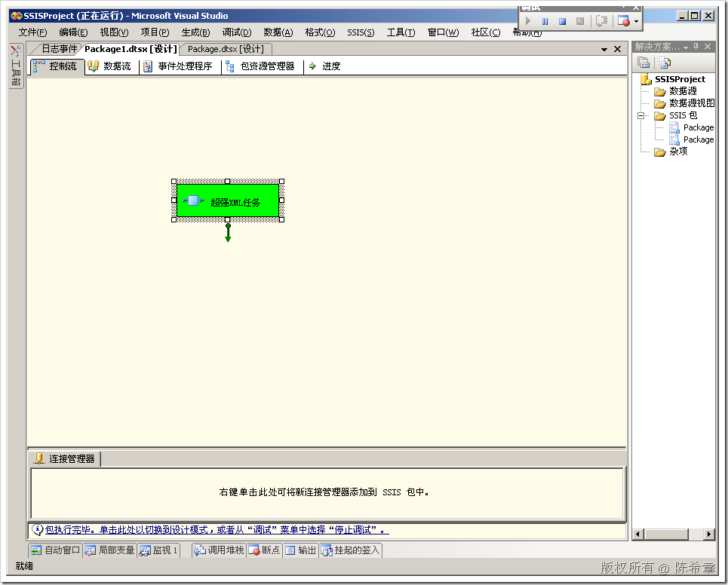Switch to the 控制流 designer tab
This screenshot has width=728, height=585.
click(x=56, y=66)
